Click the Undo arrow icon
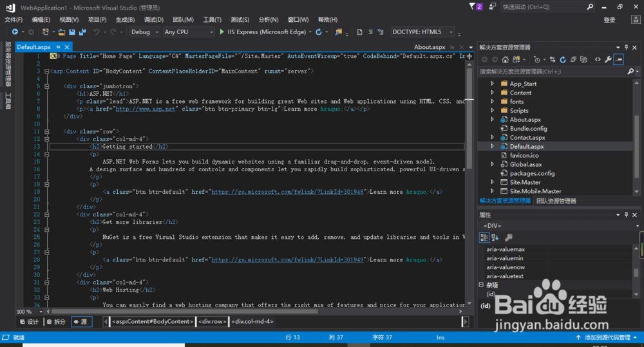This screenshot has height=347, width=644. point(97,32)
